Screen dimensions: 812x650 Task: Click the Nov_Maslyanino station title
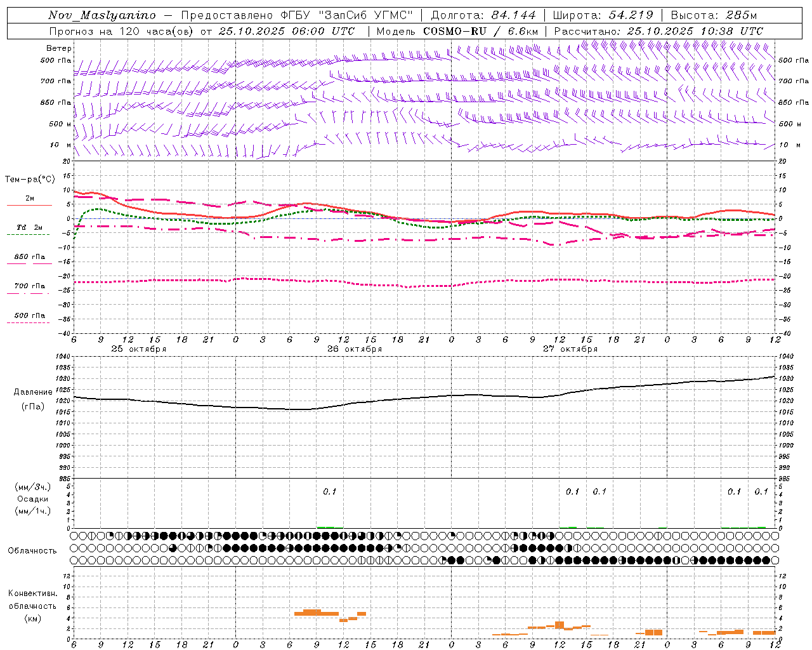tap(102, 16)
